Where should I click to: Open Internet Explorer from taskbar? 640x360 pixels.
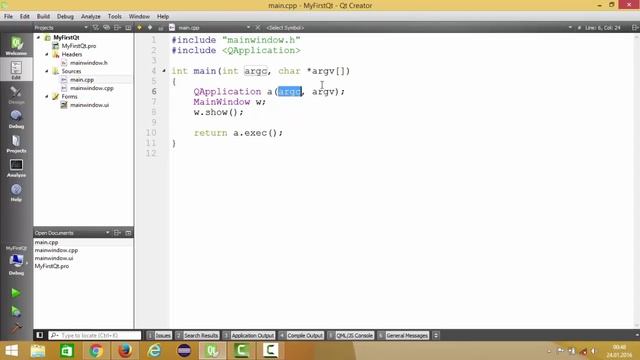[154, 351]
